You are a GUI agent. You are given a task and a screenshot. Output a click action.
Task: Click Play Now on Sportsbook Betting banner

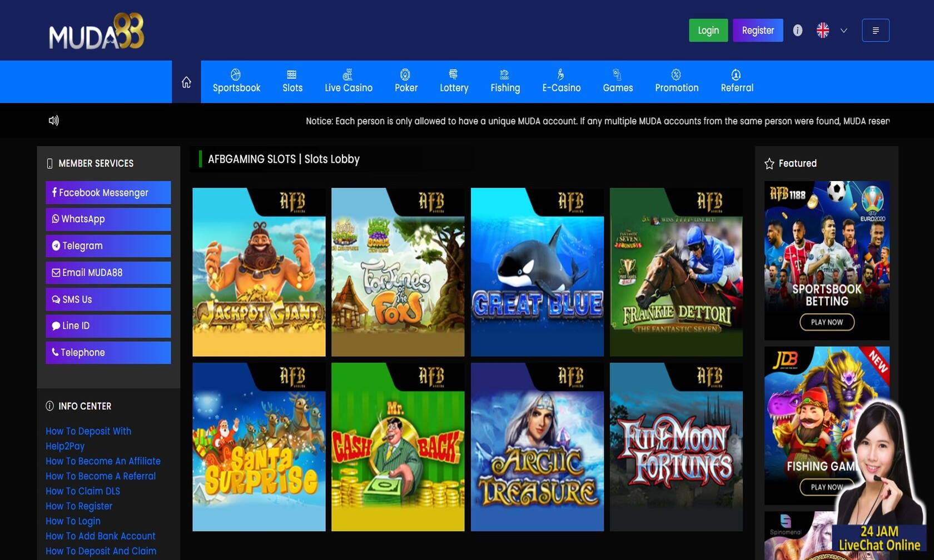click(x=827, y=322)
